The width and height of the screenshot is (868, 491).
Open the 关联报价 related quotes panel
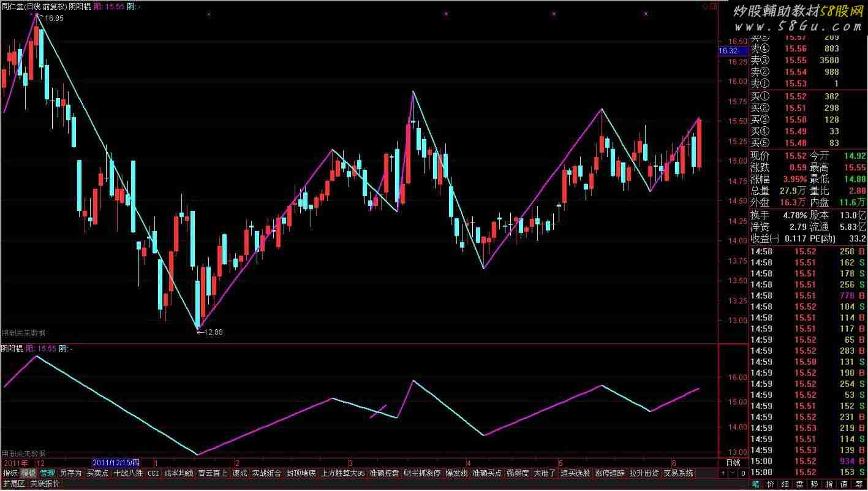(x=45, y=484)
